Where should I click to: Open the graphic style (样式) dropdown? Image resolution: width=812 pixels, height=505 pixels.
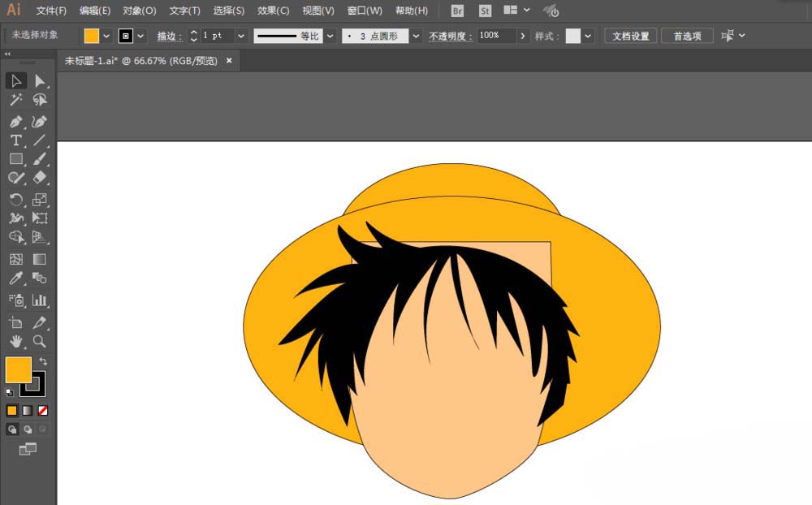[588, 36]
